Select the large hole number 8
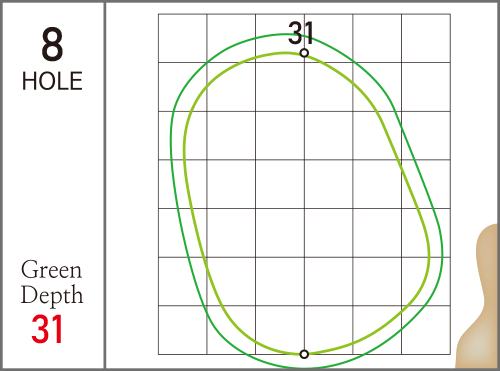The image size is (500, 371). [x=52, y=44]
